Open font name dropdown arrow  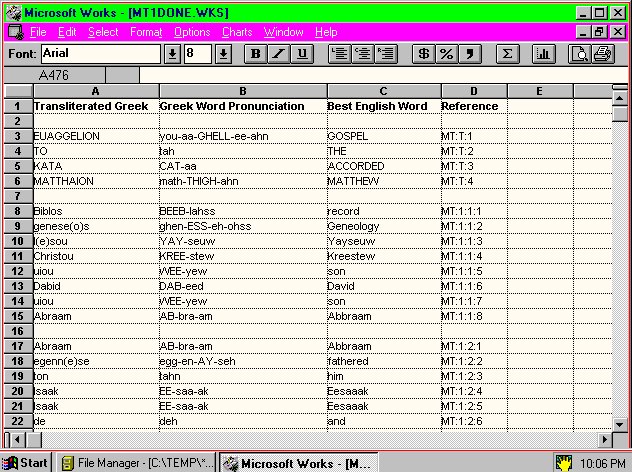172,54
